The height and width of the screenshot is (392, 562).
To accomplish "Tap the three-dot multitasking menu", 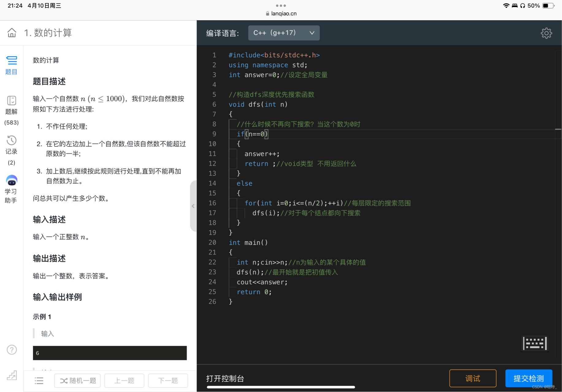I will tap(281, 6).
